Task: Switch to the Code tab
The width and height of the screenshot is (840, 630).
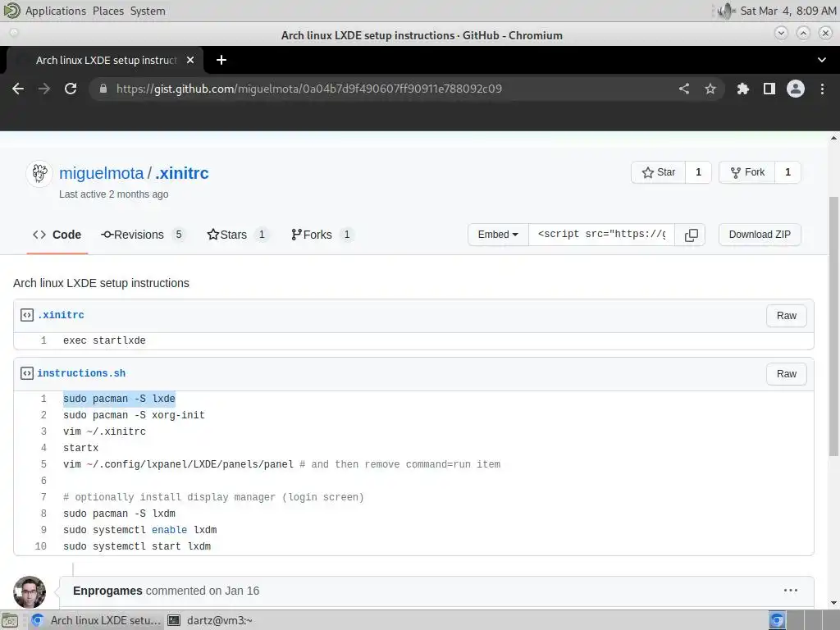Action: pyautogui.click(x=57, y=235)
